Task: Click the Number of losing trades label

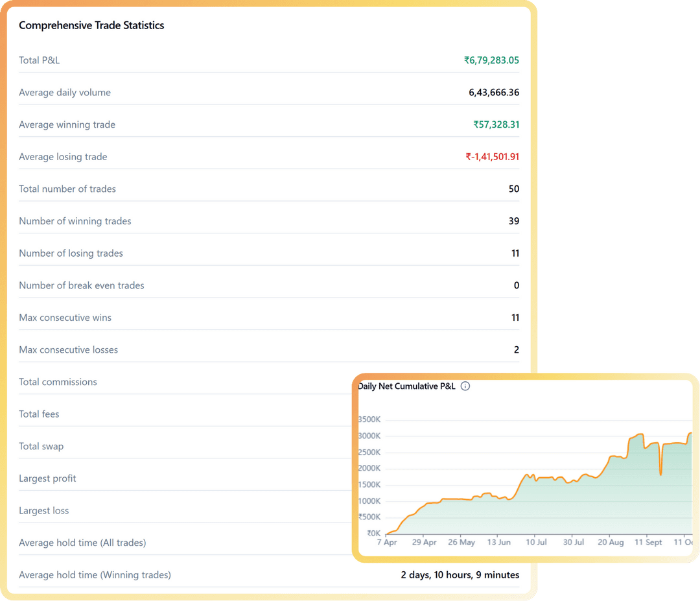Action: click(x=71, y=253)
